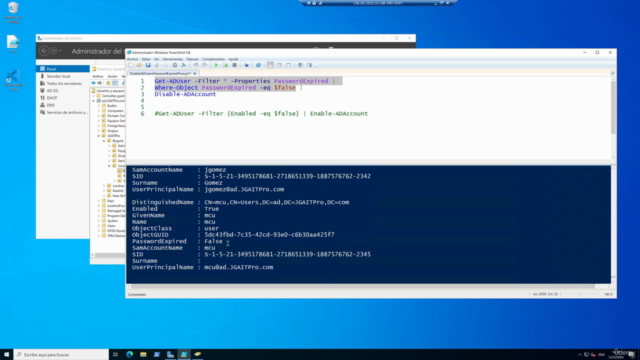The height and width of the screenshot is (360, 640).
Task: Select Todos los servidores in Server Manager
Action: click(x=63, y=83)
